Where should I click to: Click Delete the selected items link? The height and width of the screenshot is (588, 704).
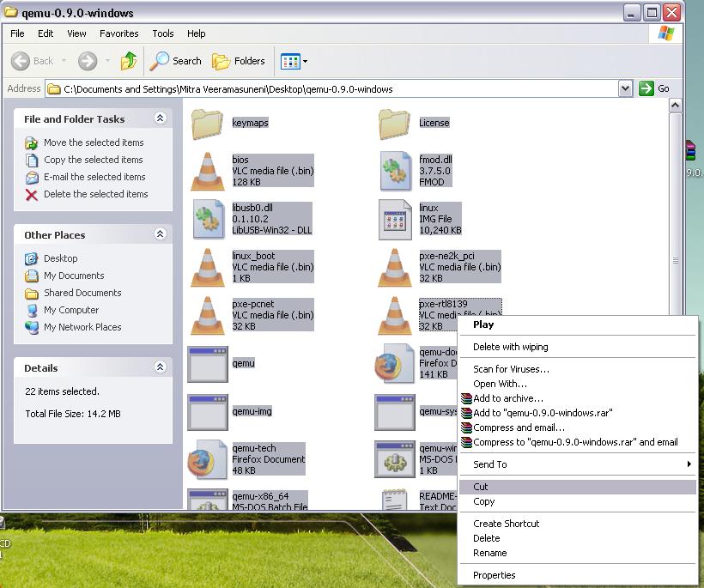pos(95,194)
